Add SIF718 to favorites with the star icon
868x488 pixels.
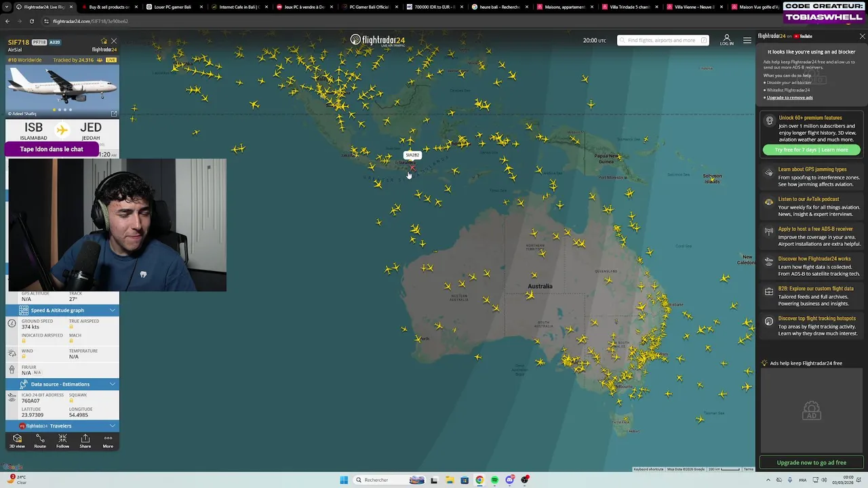pos(104,41)
